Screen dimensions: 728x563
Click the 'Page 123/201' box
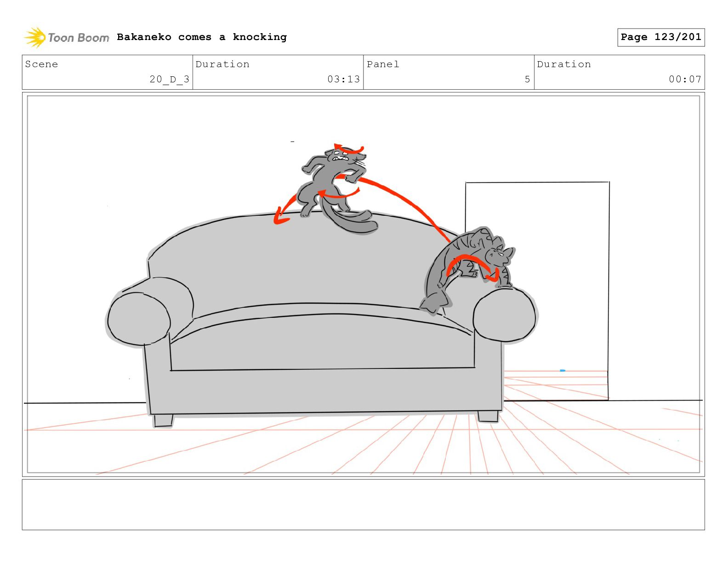click(x=661, y=37)
